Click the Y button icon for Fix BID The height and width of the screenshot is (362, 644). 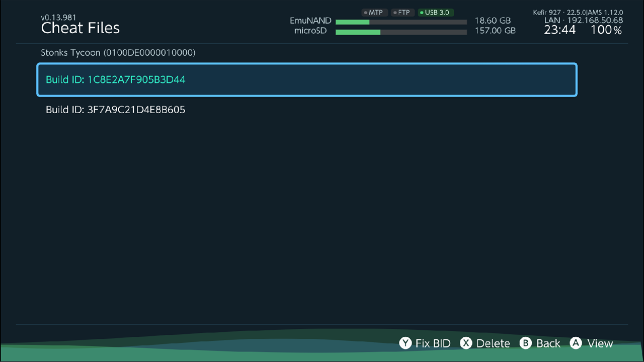pyautogui.click(x=406, y=343)
